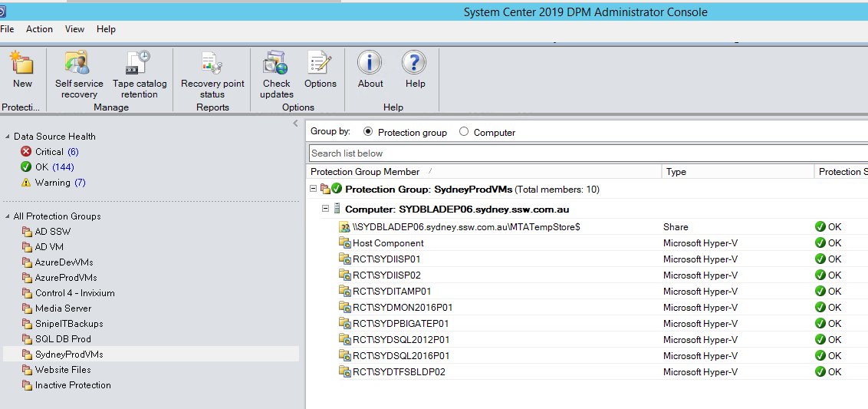Open the View menu
Screen dimensions: 868x409
(x=74, y=29)
